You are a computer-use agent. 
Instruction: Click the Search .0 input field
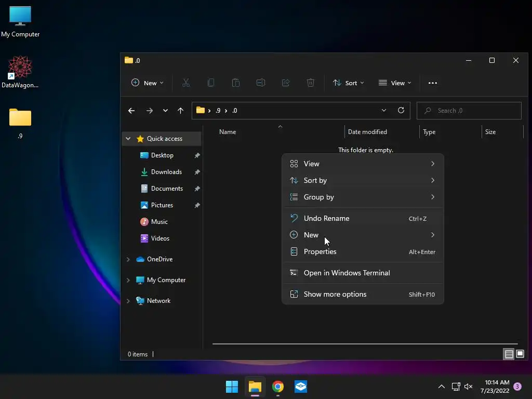[x=469, y=111]
